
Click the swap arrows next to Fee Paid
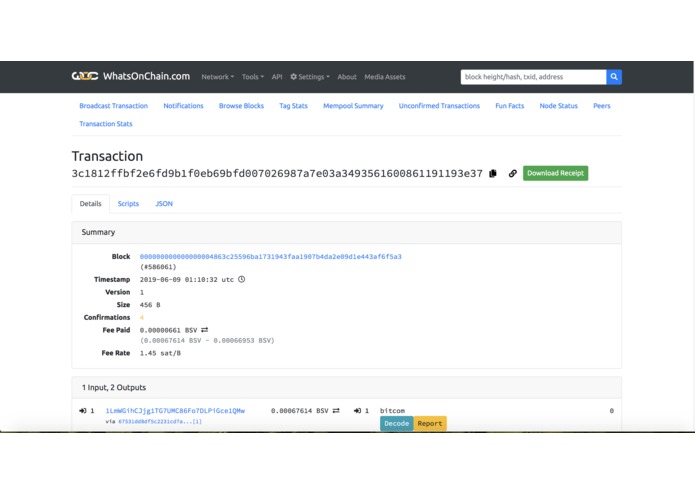click(204, 330)
